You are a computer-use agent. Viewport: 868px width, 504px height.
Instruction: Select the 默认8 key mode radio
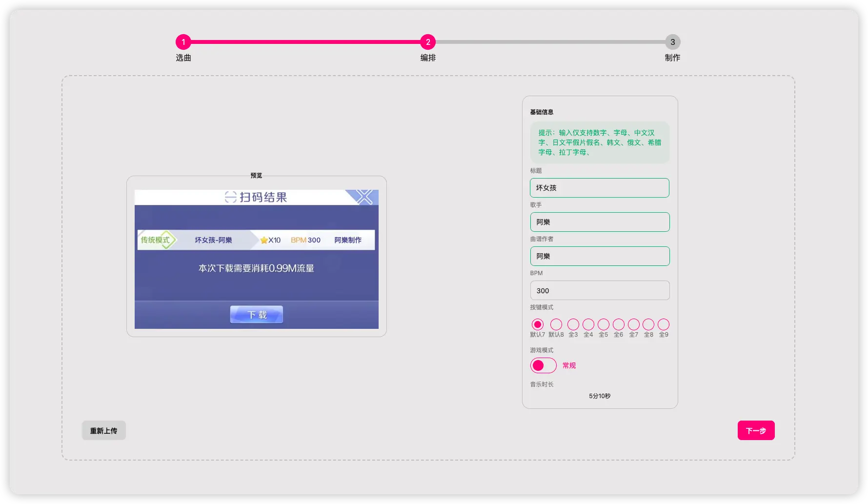[556, 324]
